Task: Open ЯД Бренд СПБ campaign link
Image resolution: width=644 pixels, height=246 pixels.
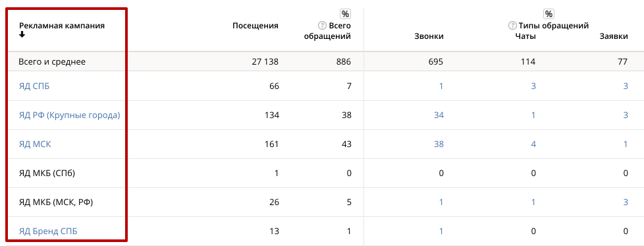Action: (x=48, y=231)
